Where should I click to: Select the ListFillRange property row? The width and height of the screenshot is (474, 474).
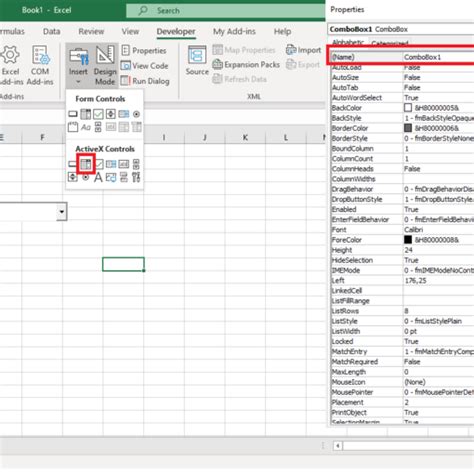402,301
